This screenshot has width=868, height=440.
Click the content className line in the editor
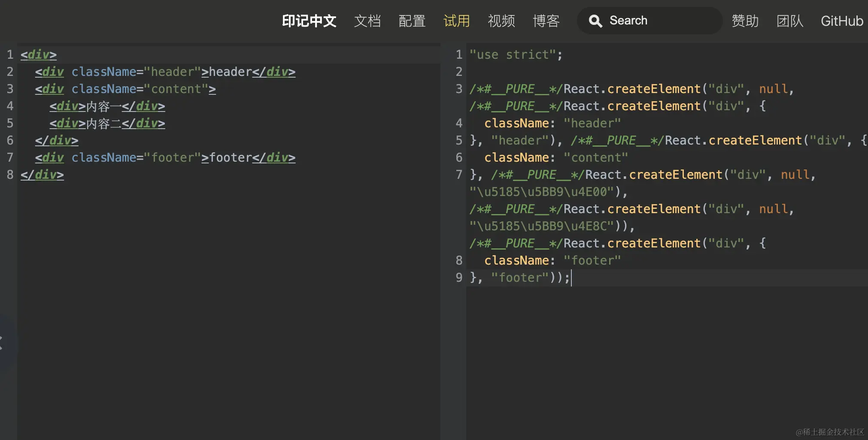click(126, 89)
